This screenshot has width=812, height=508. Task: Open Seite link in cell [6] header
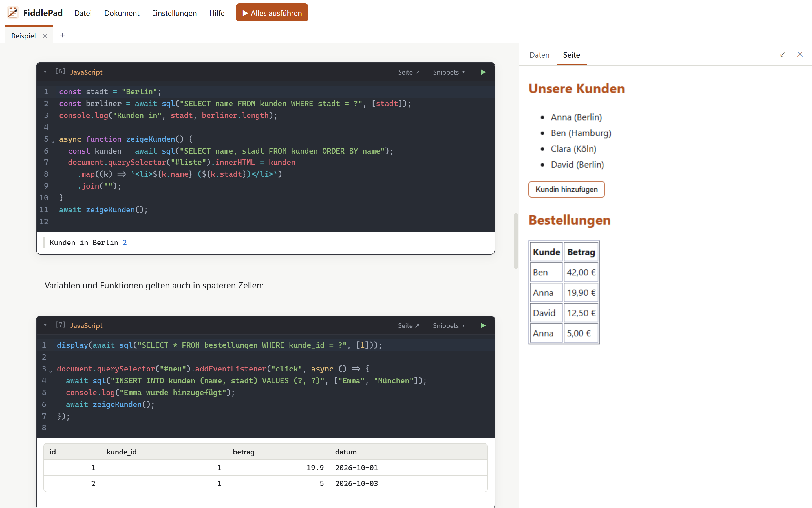408,72
